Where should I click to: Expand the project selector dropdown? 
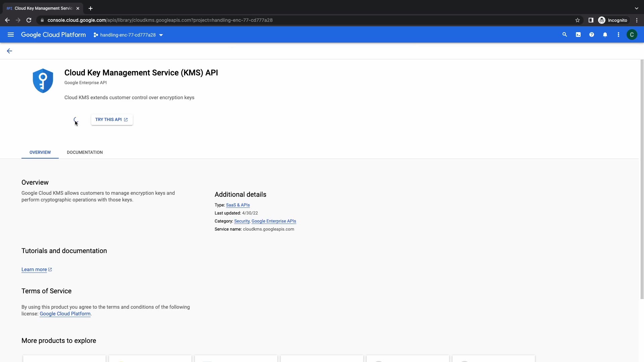(x=128, y=35)
